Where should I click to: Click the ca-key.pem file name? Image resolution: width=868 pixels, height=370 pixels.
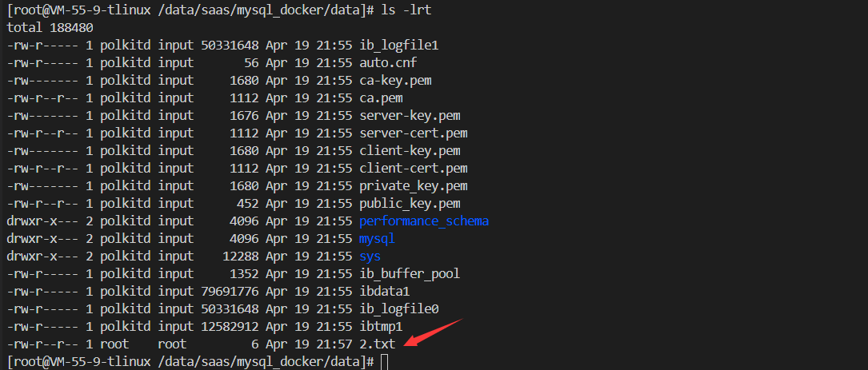tap(398, 81)
